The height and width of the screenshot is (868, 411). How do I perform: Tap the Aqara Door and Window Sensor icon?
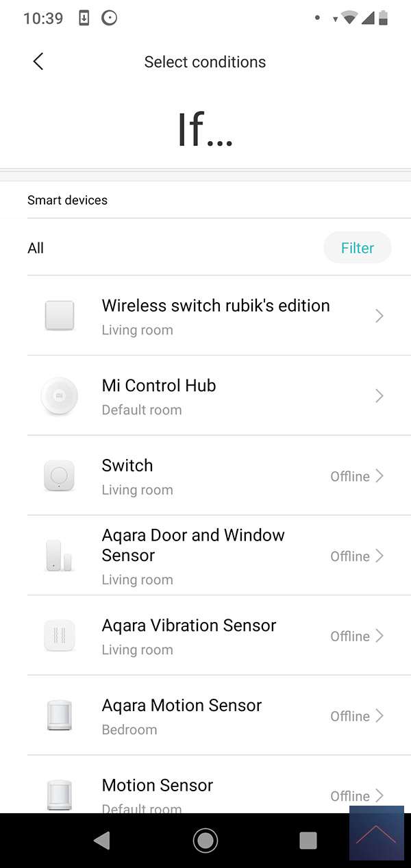tap(59, 556)
